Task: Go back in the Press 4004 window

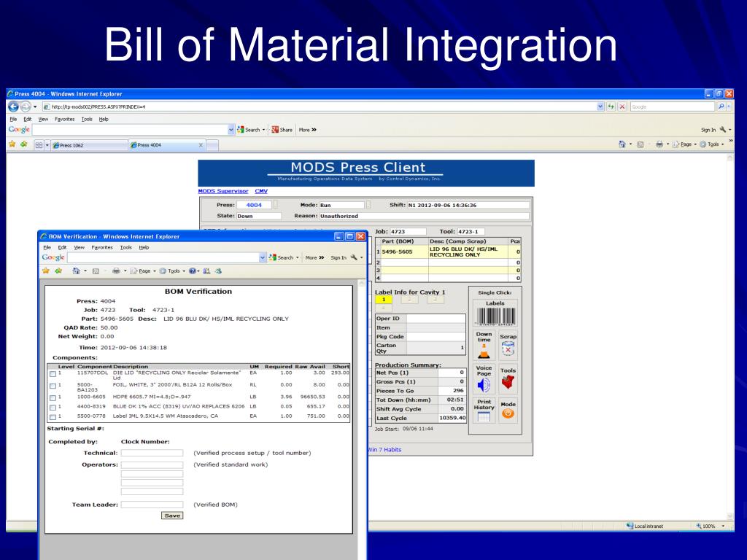Action: click(x=13, y=106)
